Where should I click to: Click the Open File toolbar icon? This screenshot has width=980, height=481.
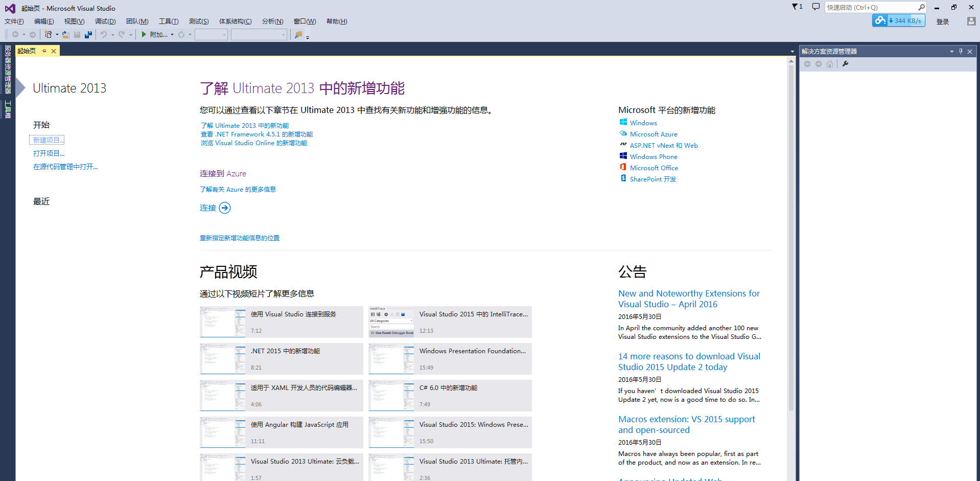(66, 35)
